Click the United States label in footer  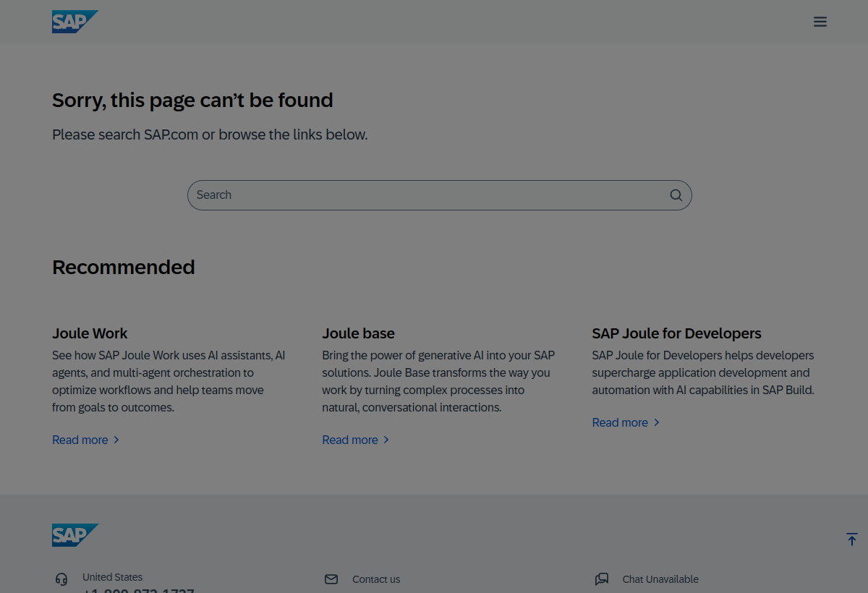tap(112, 577)
